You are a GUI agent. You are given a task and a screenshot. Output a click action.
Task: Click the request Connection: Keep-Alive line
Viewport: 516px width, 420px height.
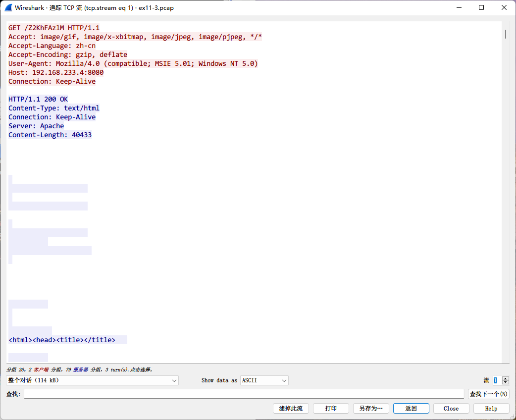(x=52, y=81)
